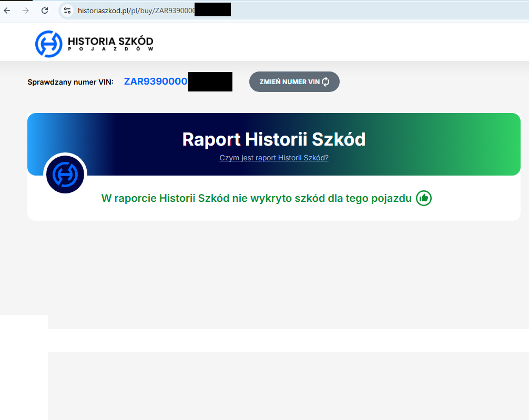The image size is (529, 420).
Task: Click the light blue left edge of the banner
Action: [x=39, y=137]
